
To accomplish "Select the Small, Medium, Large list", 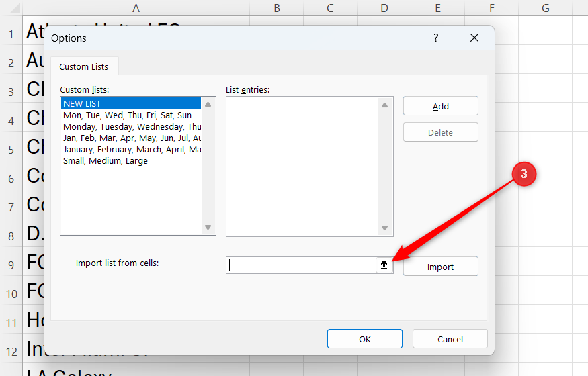I will [131, 161].
